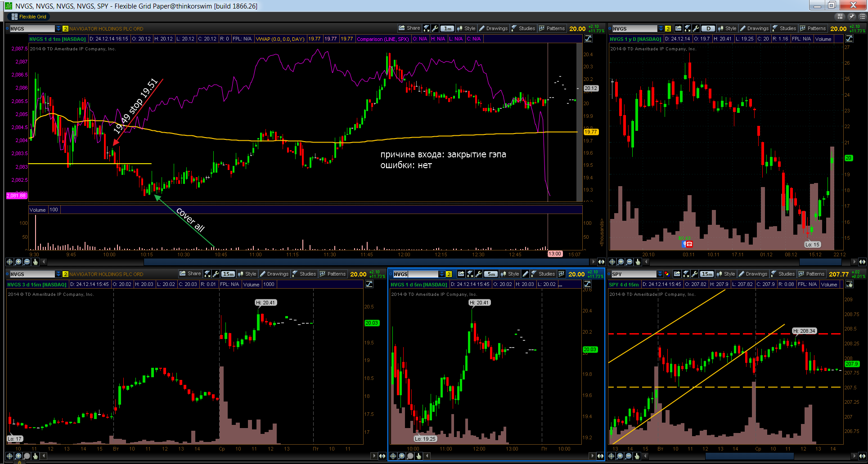The height and width of the screenshot is (464, 868).
Task: Open Drawings in the daily NVGS chart
Action: [x=754, y=28]
